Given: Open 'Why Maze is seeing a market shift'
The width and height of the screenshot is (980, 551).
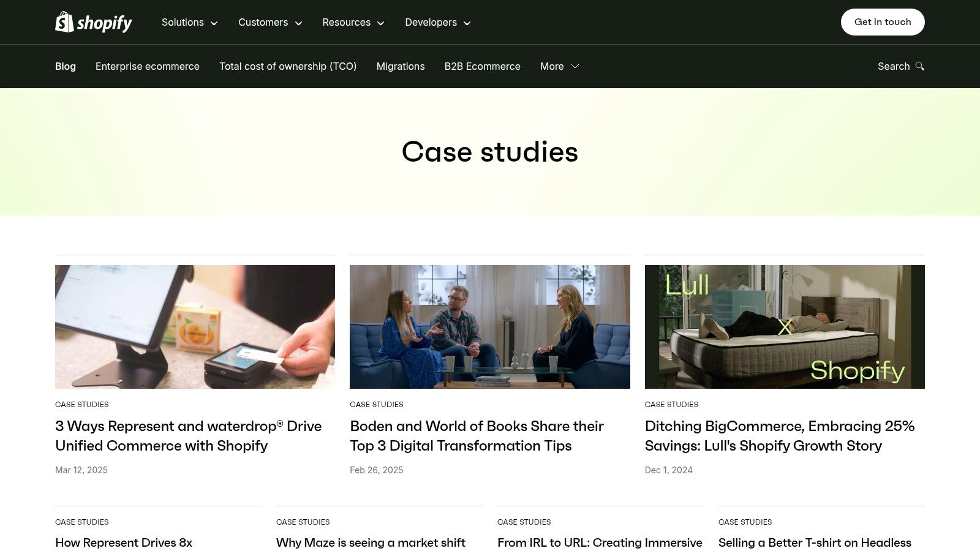Looking at the screenshot, I should pyautogui.click(x=371, y=542).
